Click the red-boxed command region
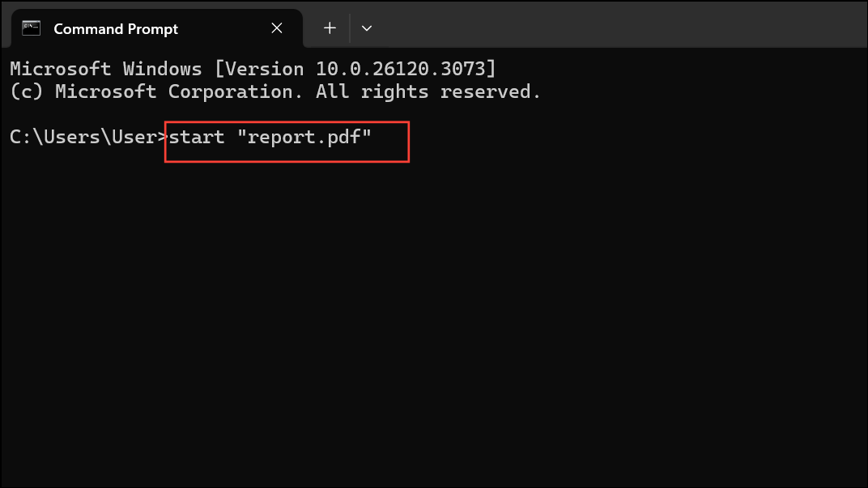868x488 pixels. coord(287,142)
